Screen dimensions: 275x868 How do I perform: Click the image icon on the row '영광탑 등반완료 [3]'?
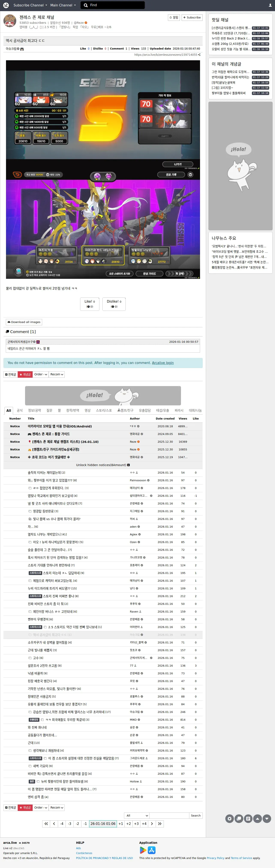(x=30, y=511)
